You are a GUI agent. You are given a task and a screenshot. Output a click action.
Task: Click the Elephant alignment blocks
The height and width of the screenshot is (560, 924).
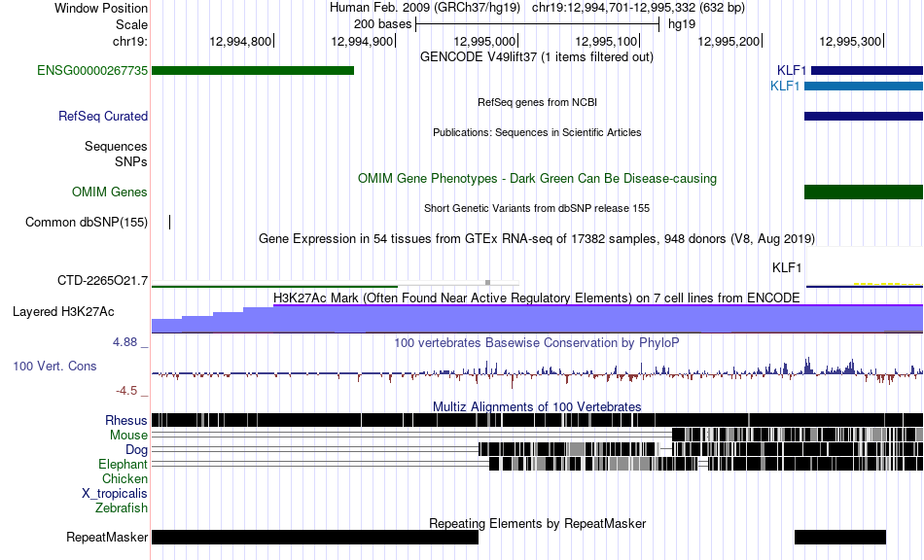tap(706, 464)
